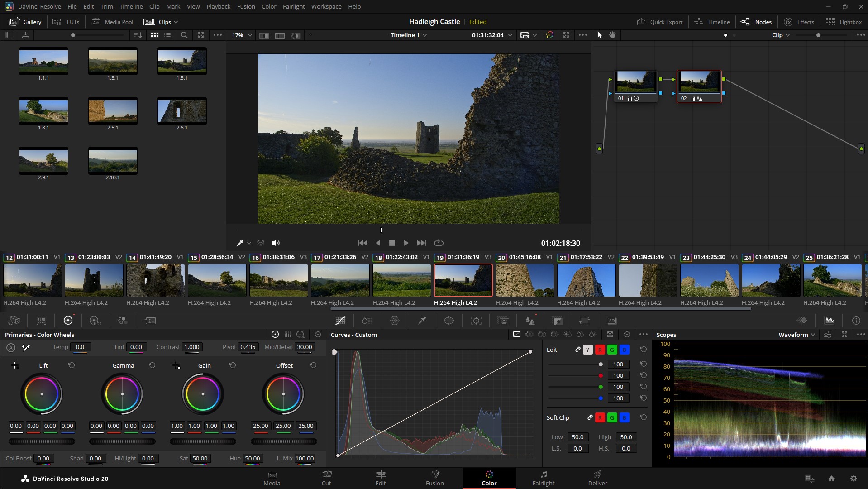The height and width of the screenshot is (489, 868).
Task: Show the Media Pool panel
Action: pos(112,22)
